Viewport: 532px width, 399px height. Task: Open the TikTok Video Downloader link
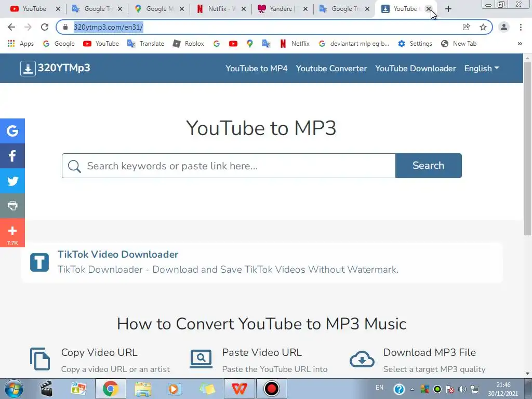[118, 254]
